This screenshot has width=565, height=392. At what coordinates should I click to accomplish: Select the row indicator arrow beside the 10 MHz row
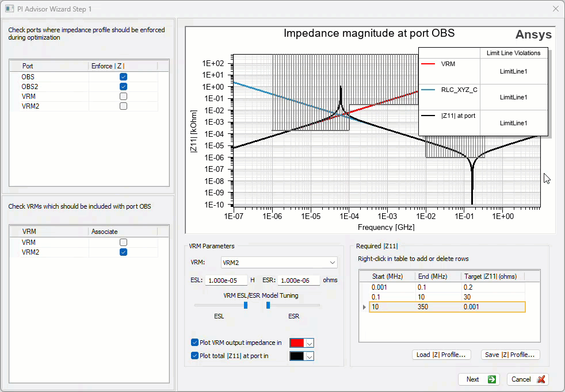(x=363, y=306)
